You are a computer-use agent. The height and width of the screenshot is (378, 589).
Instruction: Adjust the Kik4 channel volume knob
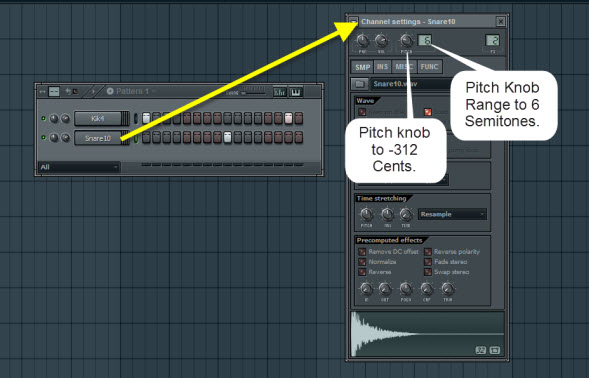click(x=65, y=119)
